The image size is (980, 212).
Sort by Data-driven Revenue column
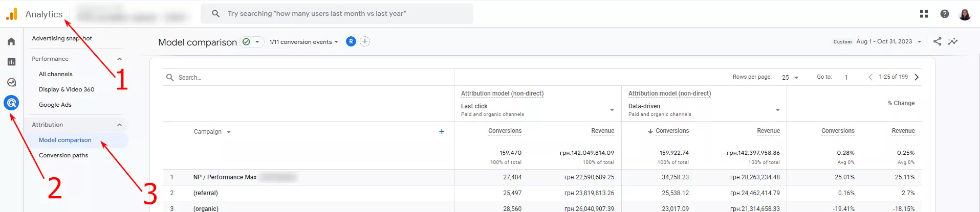pos(768,131)
